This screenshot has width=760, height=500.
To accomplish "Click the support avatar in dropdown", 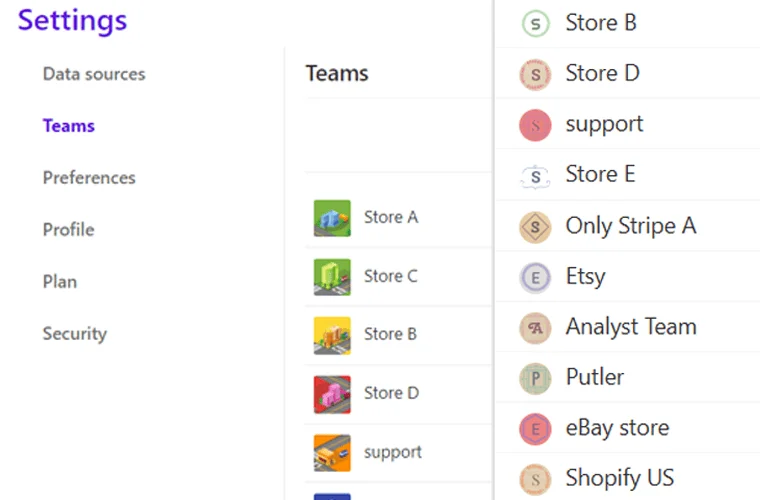I will coord(535,125).
